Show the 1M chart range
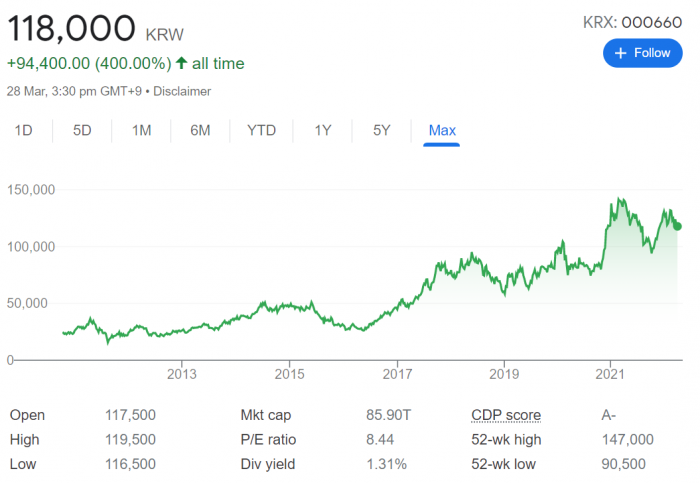Image resolution: width=700 pixels, height=483 pixels. click(x=141, y=130)
